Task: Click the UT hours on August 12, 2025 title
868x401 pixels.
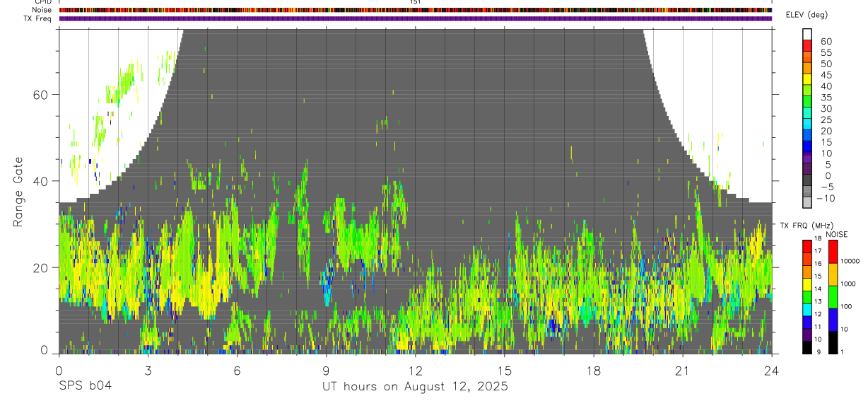Action: click(x=416, y=387)
